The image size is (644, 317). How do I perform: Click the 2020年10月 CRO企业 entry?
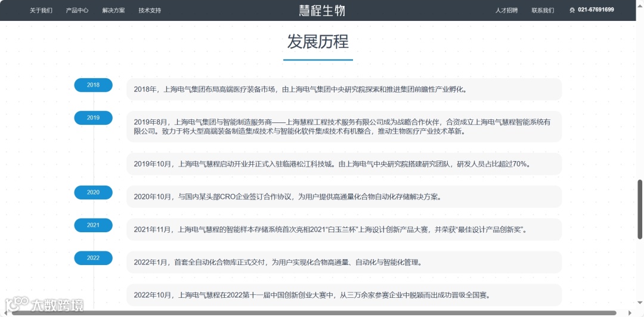344,196
